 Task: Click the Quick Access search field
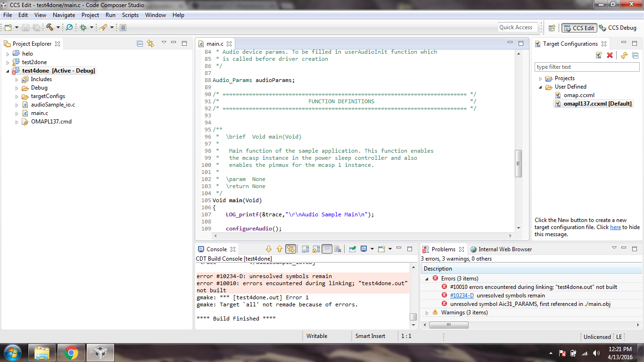[518, 27]
